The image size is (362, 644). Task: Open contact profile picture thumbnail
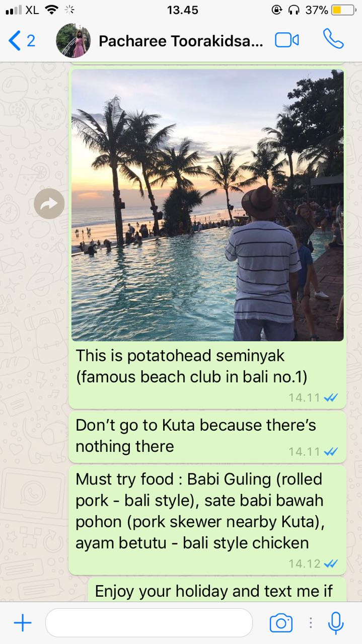74,41
